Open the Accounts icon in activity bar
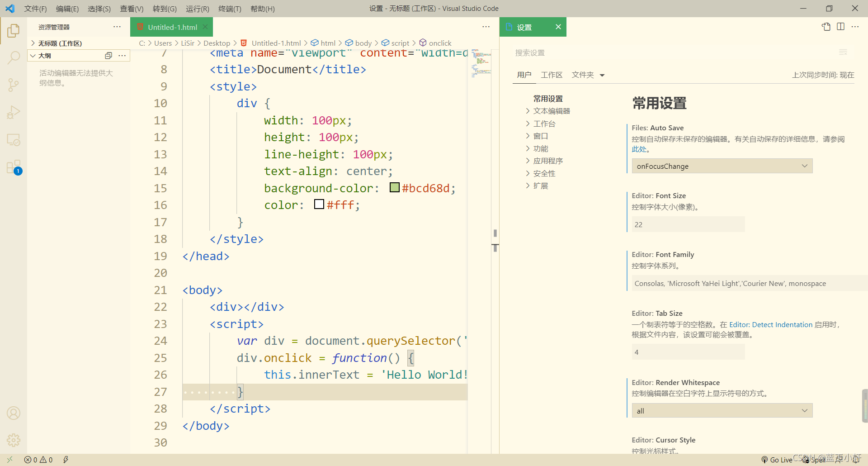 (x=14, y=413)
